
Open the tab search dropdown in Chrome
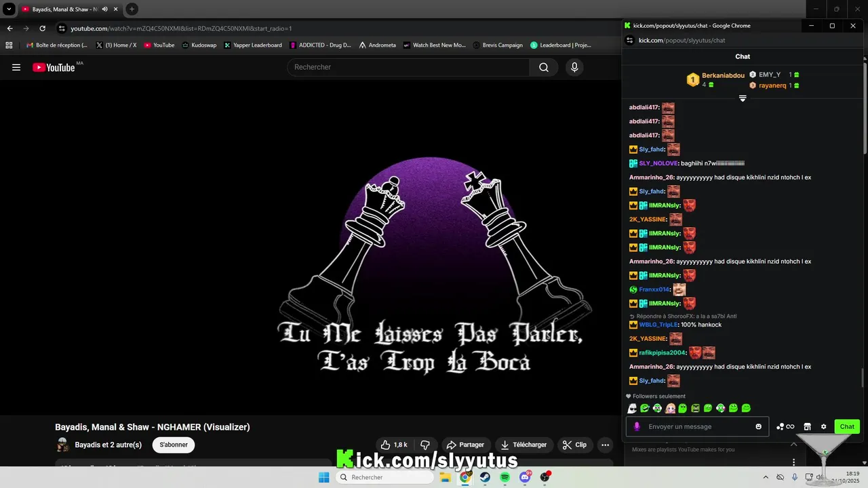[x=9, y=9]
